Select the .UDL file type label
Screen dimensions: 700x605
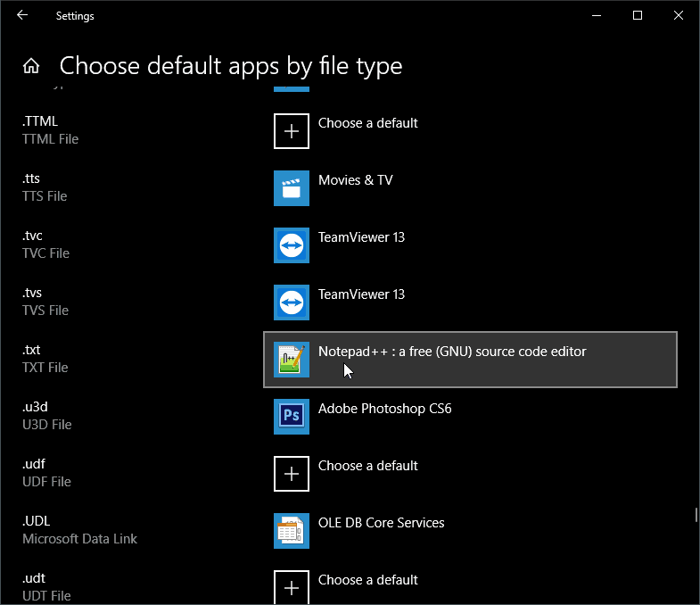point(37,521)
